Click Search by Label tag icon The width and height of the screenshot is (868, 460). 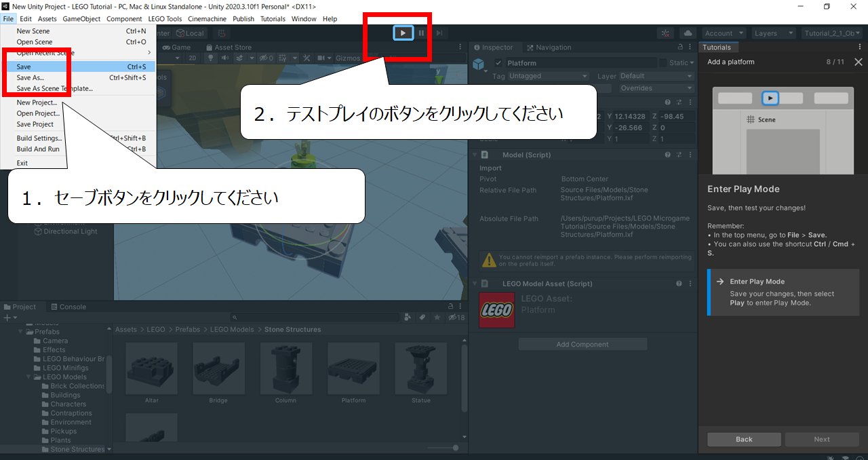[422, 317]
